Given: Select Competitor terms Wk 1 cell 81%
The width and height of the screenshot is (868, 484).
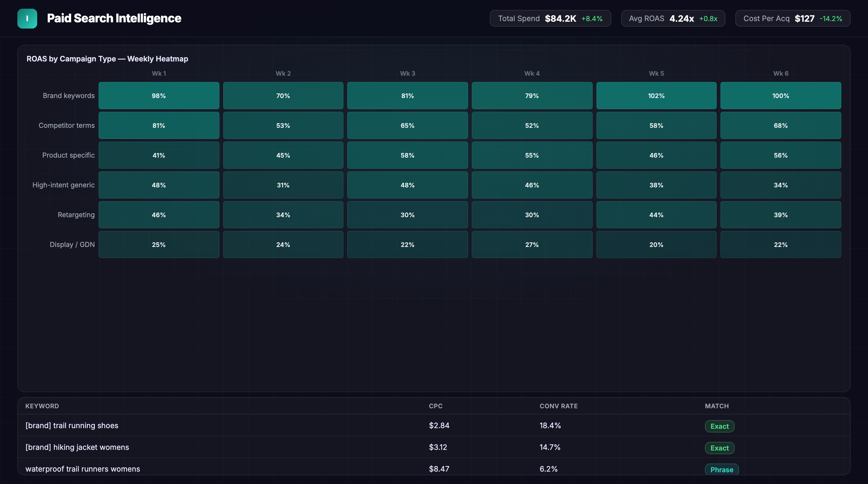Looking at the screenshot, I should [x=159, y=125].
